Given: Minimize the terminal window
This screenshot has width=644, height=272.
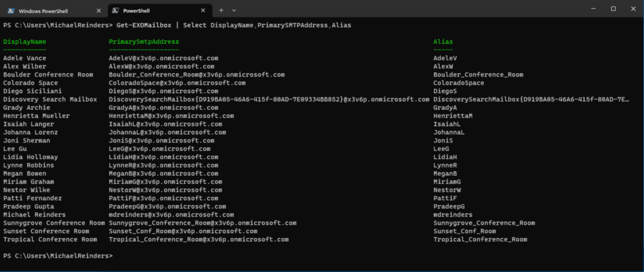Looking at the screenshot, I should pyautogui.click(x=593, y=9).
